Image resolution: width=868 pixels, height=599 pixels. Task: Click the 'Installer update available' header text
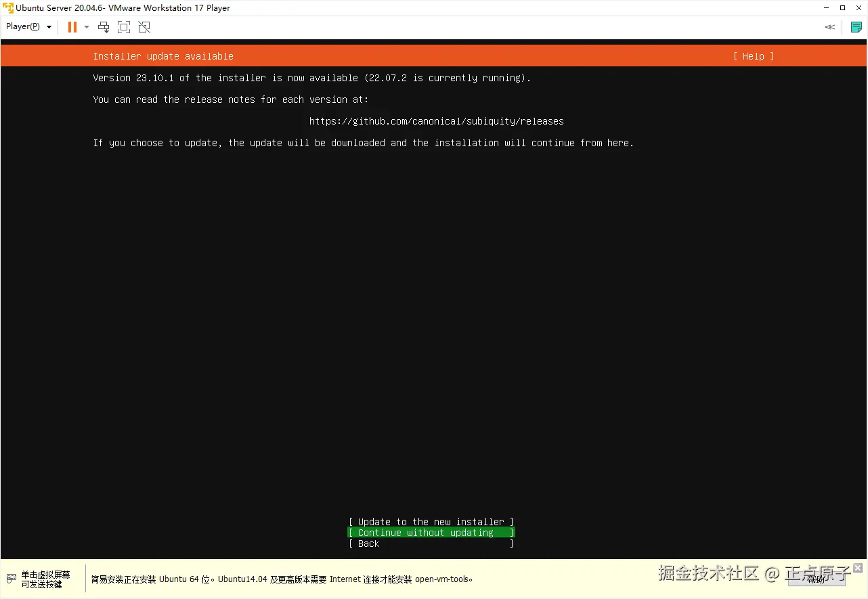[x=163, y=56]
